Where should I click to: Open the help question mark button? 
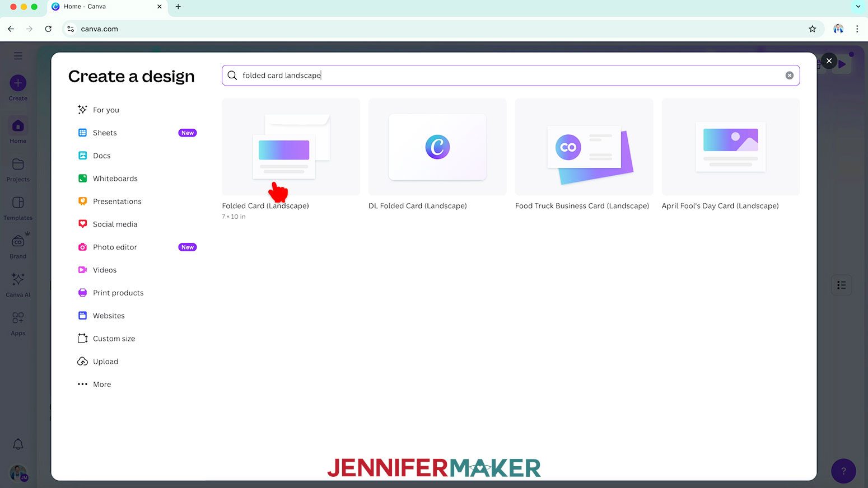click(x=843, y=471)
